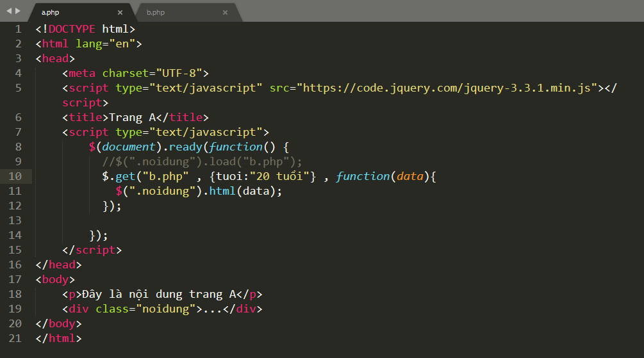Click the closing head tag on line 16
Viewport: 644px width, 358px height.
(x=59, y=264)
